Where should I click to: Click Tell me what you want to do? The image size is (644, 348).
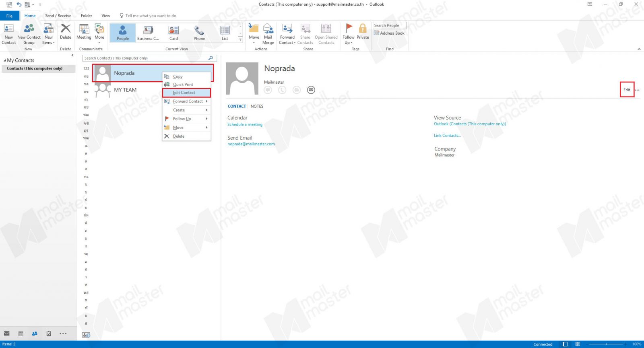[148, 16]
